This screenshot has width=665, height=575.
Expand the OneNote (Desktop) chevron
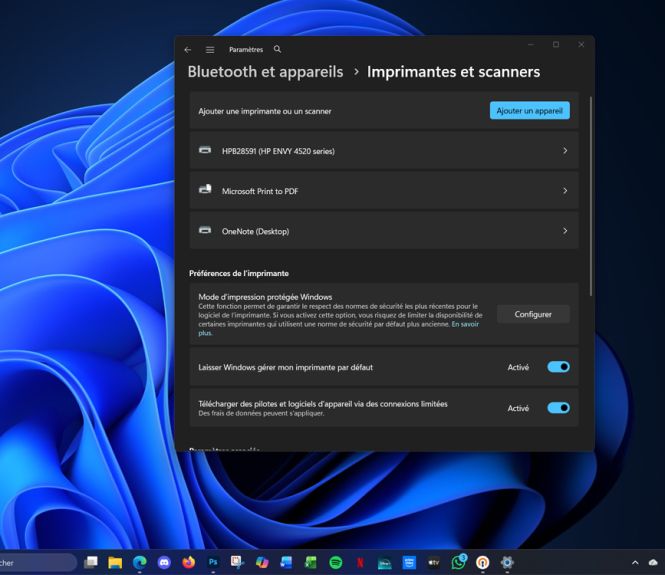[x=565, y=231]
